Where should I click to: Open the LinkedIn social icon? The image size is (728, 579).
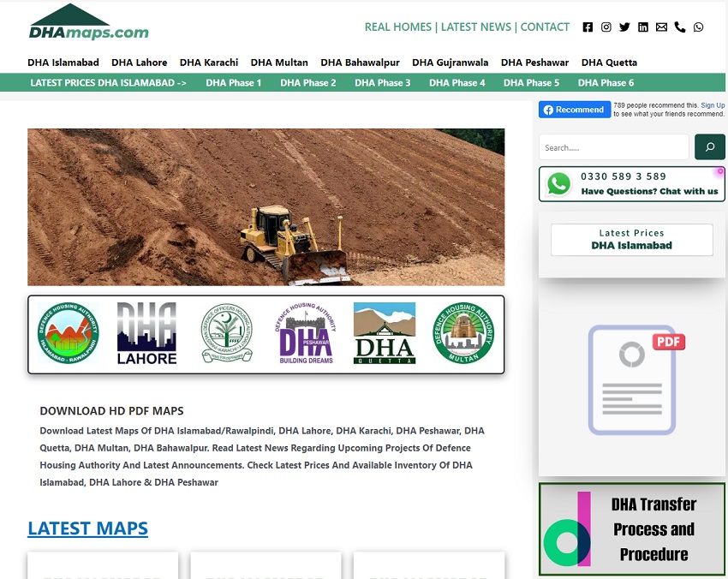(643, 27)
